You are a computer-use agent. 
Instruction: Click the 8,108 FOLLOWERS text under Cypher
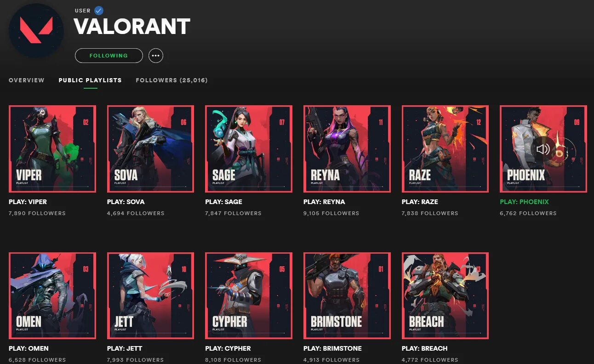click(x=233, y=360)
